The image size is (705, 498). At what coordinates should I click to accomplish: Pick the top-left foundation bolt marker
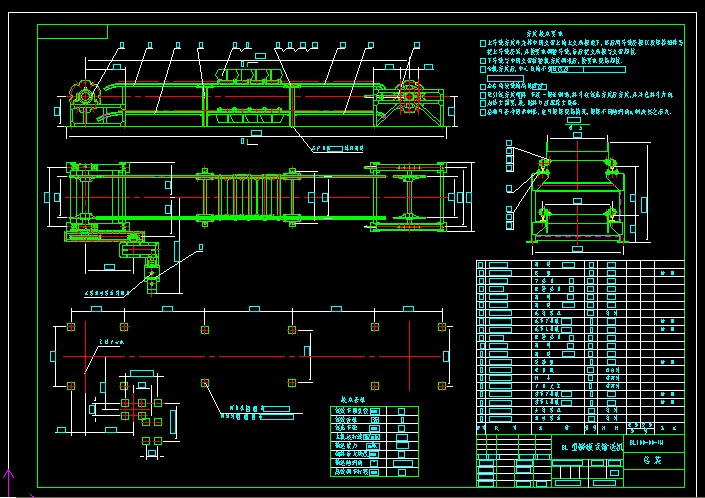pos(70,327)
